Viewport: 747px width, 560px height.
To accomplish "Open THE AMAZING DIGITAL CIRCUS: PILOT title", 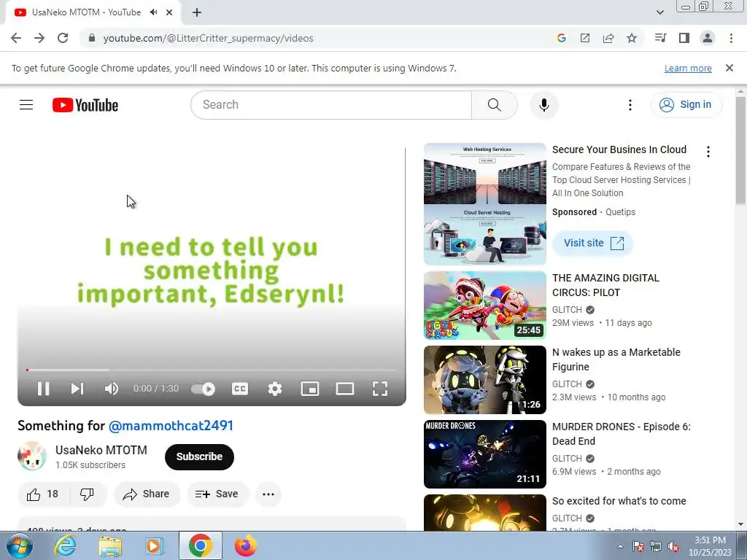I will 605,285.
